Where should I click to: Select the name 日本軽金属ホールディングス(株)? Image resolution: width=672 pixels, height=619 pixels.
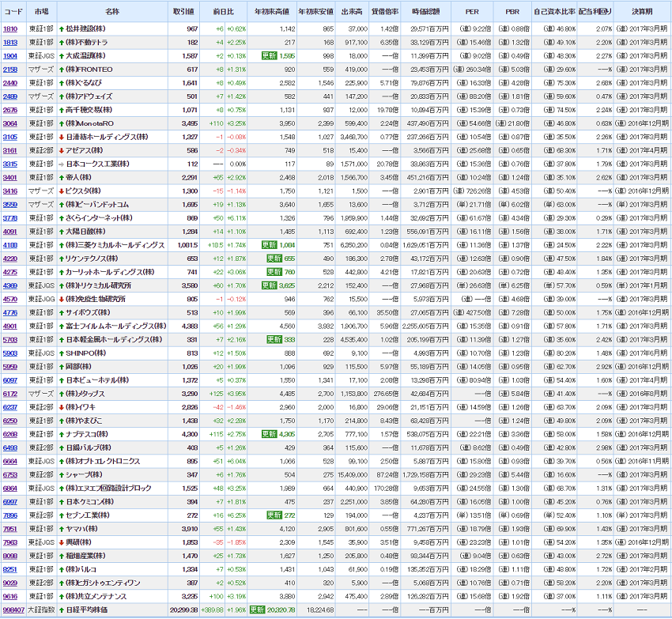click(x=114, y=340)
